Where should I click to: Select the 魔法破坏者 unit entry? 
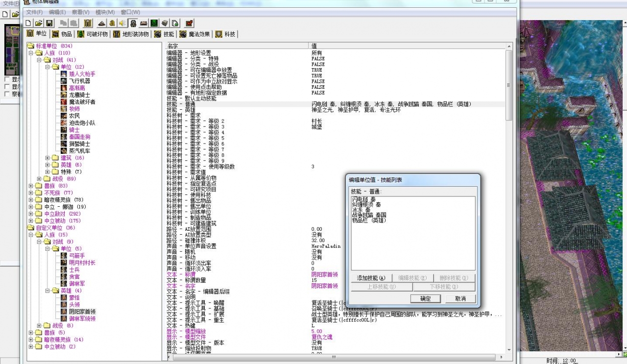point(82,102)
